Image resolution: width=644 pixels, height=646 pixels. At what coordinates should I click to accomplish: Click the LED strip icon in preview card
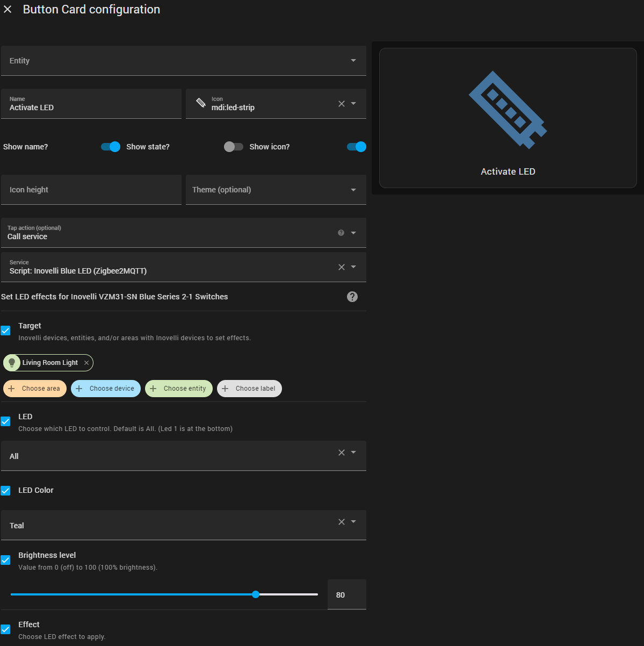tap(508, 110)
